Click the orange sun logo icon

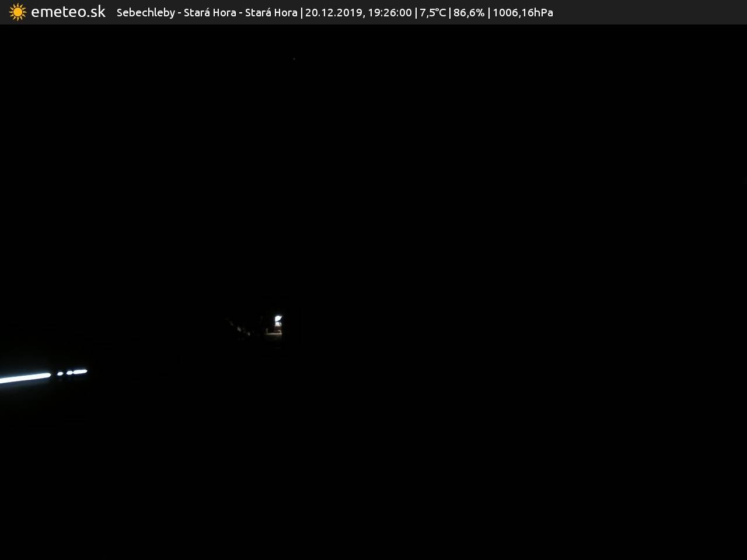tap(18, 12)
